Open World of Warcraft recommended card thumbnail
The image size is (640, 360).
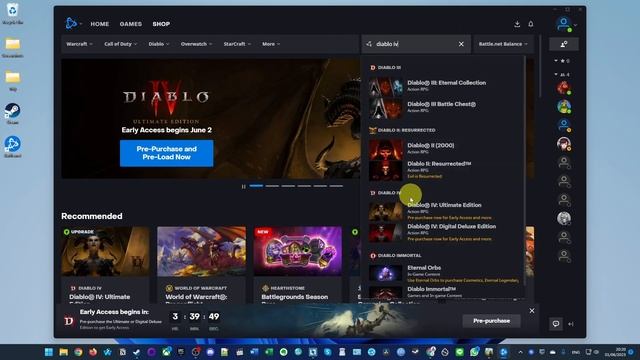coord(202,251)
